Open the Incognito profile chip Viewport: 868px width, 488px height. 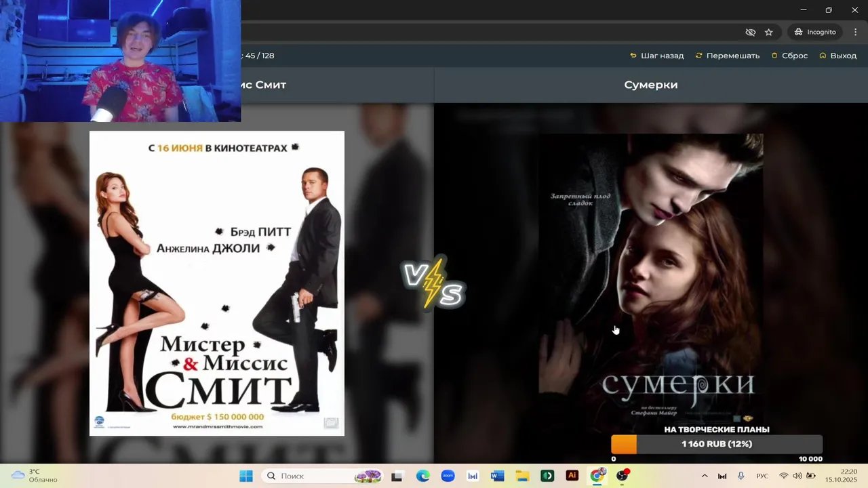[x=815, y=32]
